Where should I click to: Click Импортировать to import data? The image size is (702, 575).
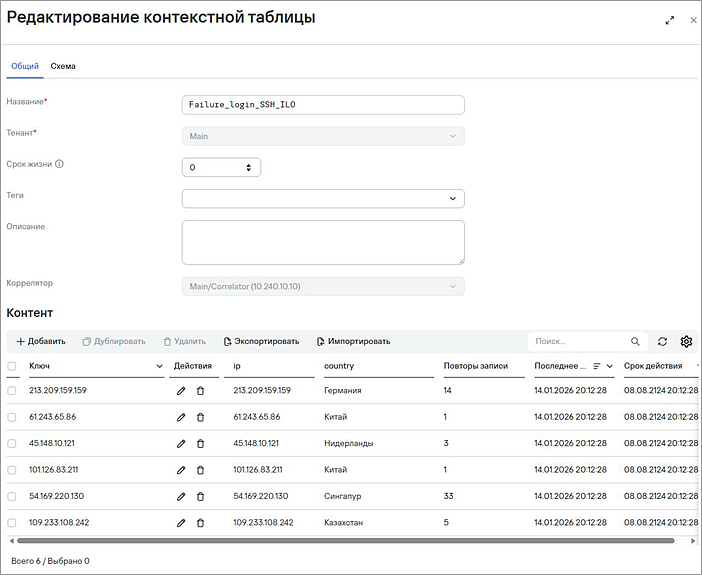353,342
